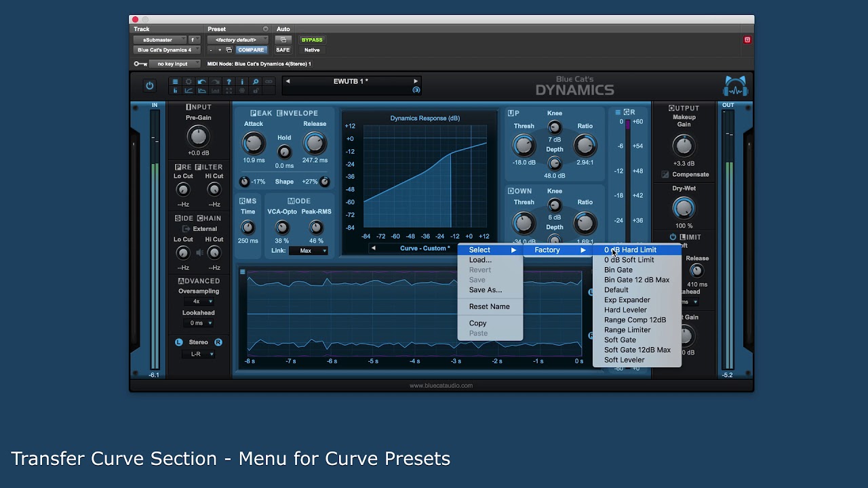Toggle the SAFE automation button

283,50
